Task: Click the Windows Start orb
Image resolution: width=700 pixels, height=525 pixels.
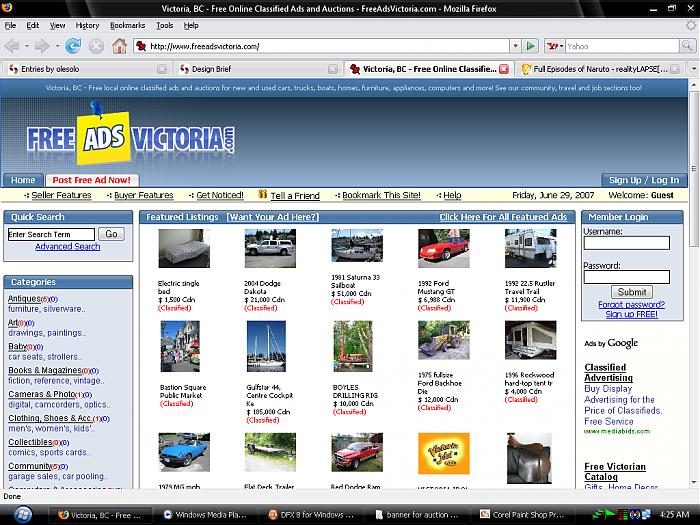Action: tap(22, 515)
